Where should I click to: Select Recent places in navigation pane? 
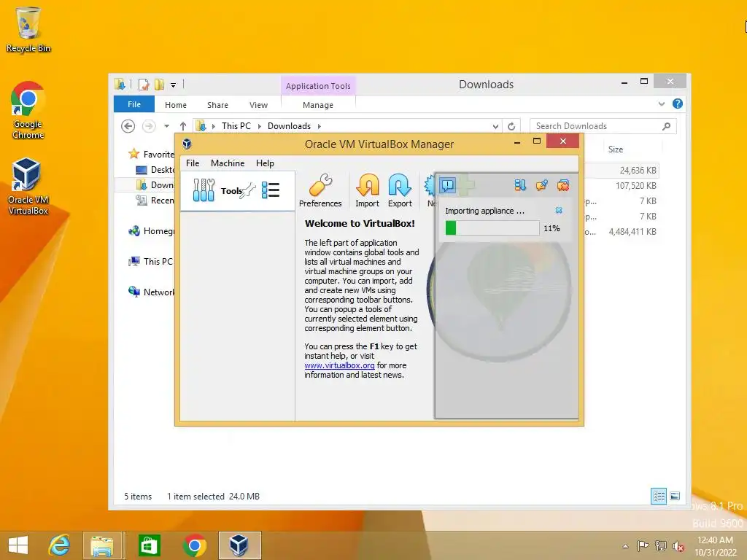click(155, 200)
